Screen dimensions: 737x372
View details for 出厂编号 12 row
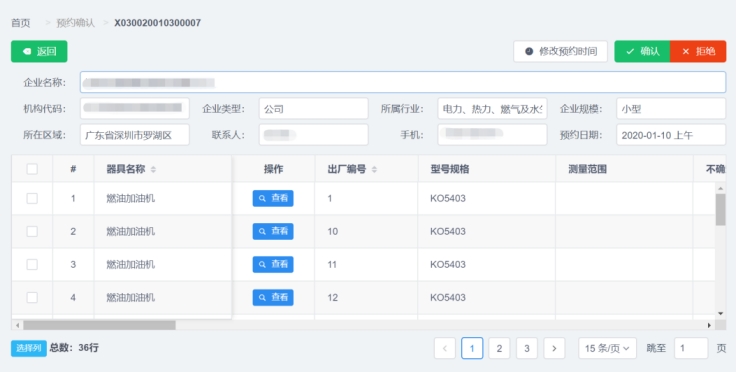tap(273, 297)
